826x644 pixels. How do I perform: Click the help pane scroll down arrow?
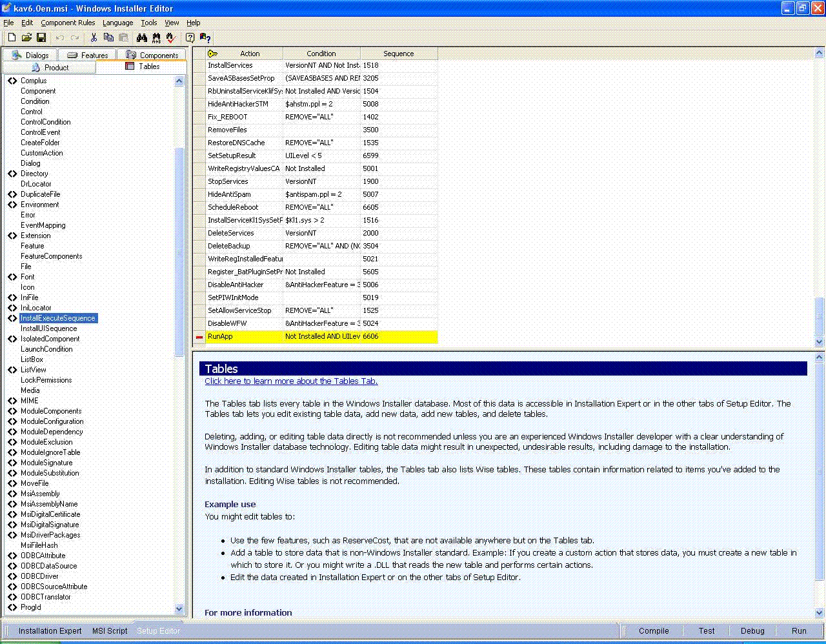[x=820, y=612]
